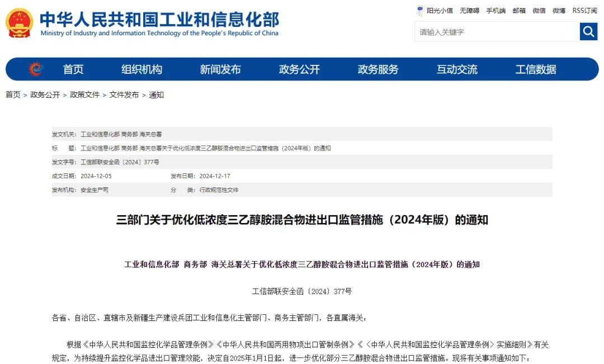Go to 首页 in the breadcrumb

[x=13, y=94]
